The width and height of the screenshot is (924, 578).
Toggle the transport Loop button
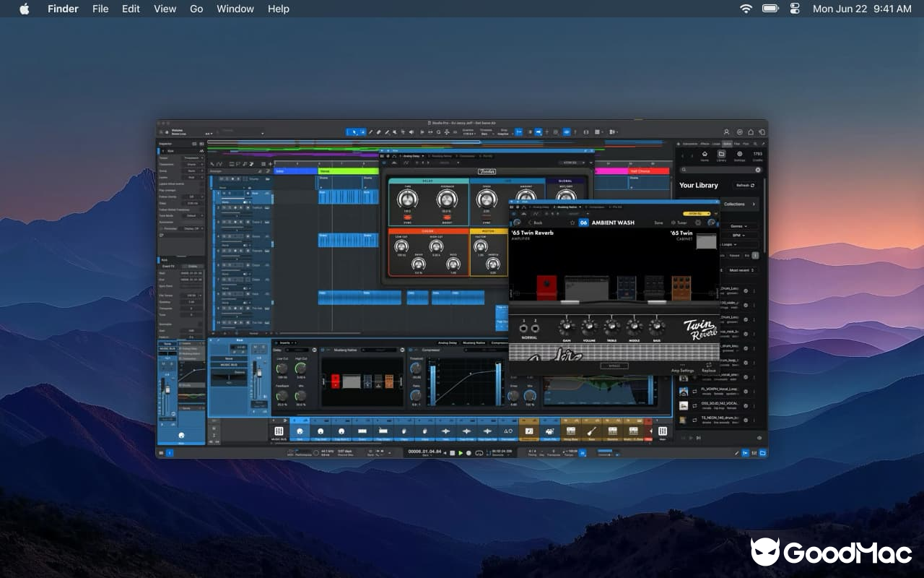pos(479,453)
